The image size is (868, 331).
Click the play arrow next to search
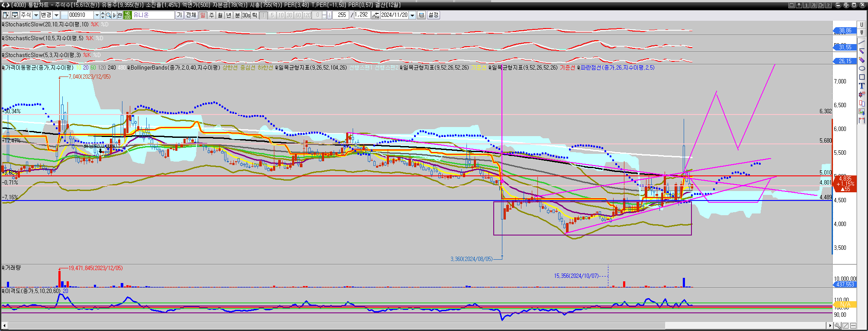click(x=114, y=15)
